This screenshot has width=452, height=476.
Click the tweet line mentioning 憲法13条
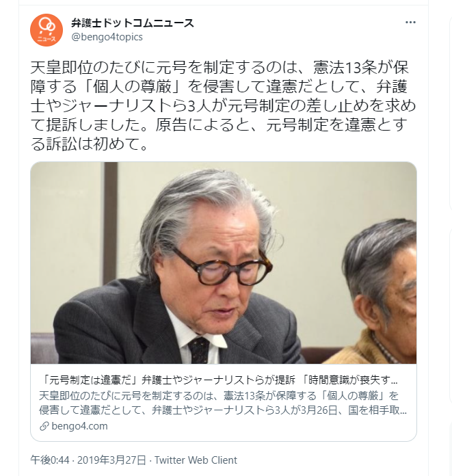pos(220,68)
